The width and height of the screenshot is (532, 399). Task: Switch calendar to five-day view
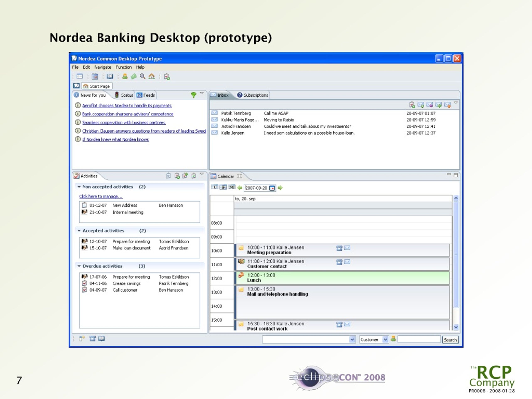[223, 187]
